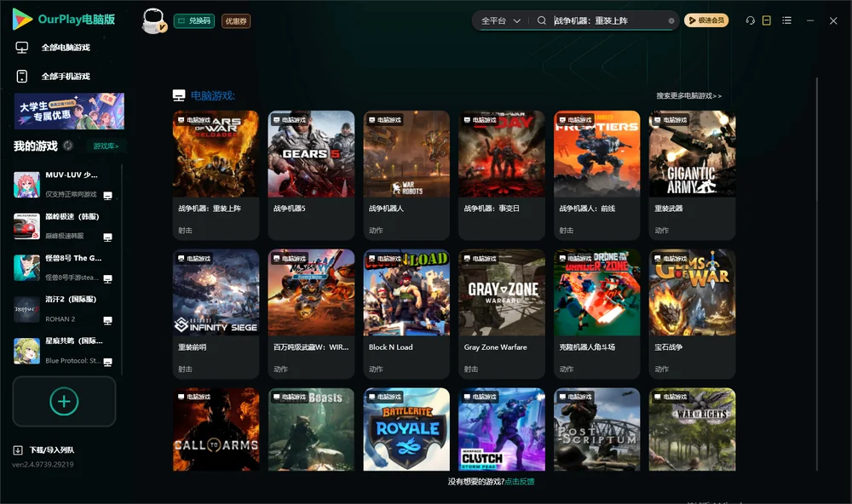Open Block N Load game cover
The image size is (852, 504).
tap(406, 292)
